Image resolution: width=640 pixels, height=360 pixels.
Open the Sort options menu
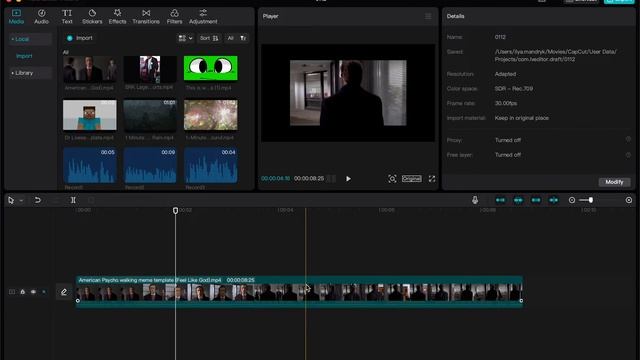coord(209,38)
